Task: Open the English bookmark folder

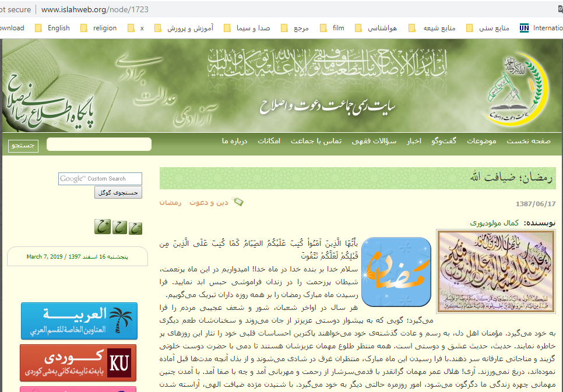Action: (52, 28)
